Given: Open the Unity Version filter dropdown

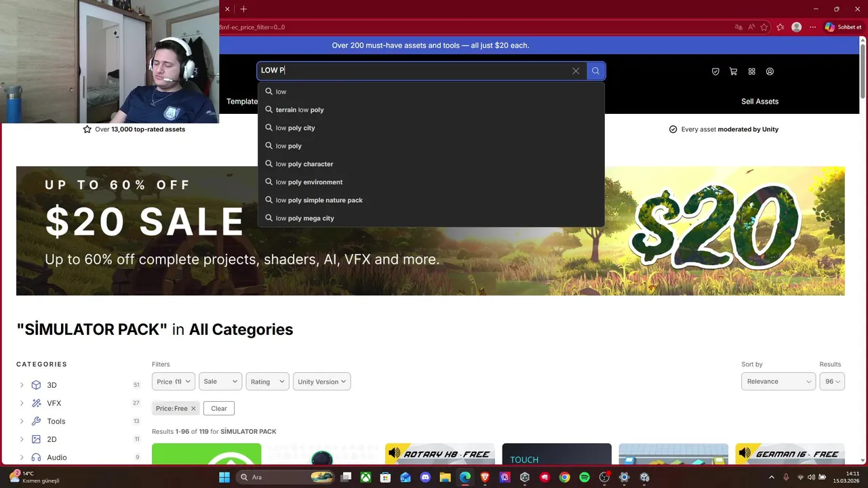Looking at the screenshot, I should pos(321,382).
